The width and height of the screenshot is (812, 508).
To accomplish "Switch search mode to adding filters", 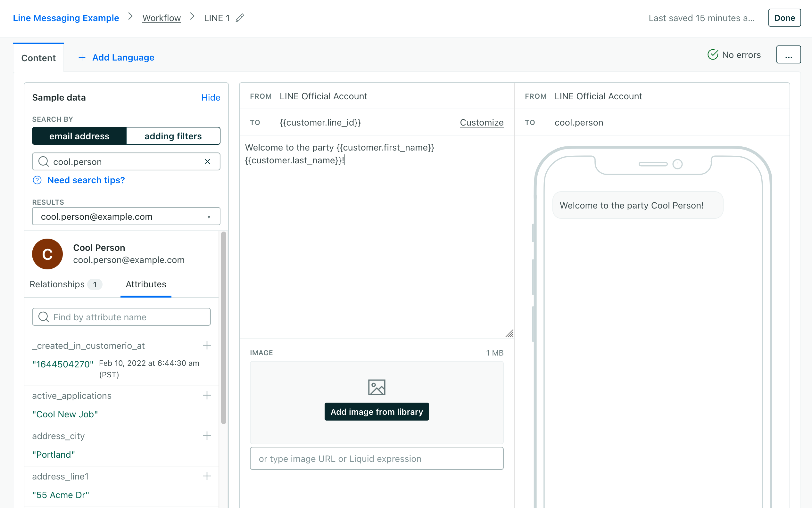I will [x=173, y=136].
